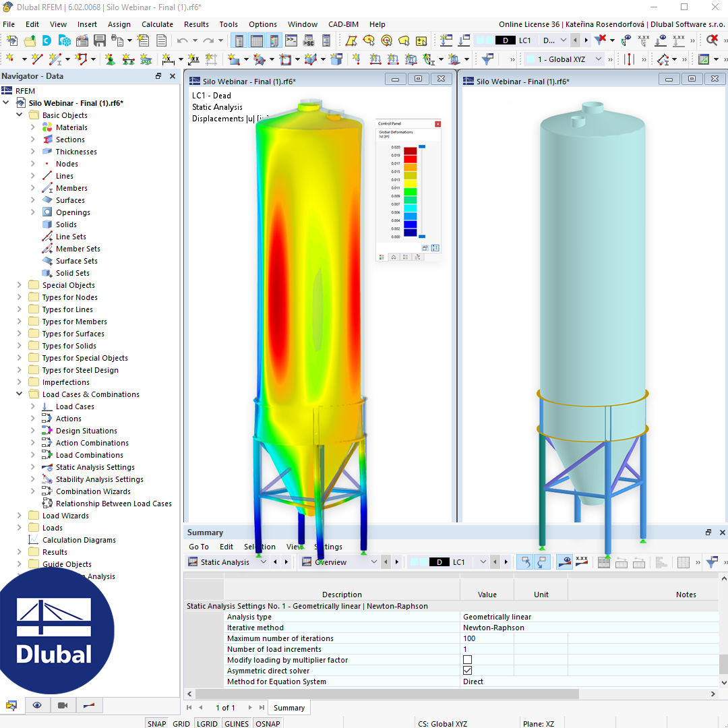Screen dimensions: 728x728
Task: Open the Results menu
Action: point(196,24)
